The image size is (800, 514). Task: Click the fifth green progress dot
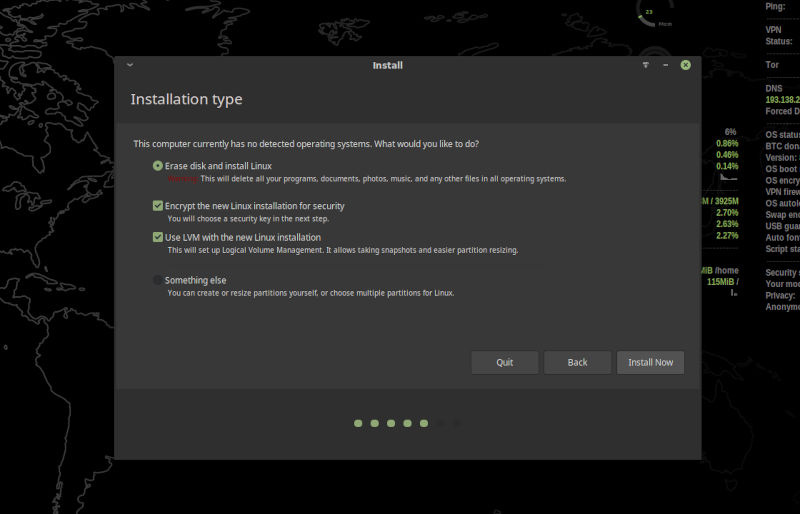pos(424,423)
